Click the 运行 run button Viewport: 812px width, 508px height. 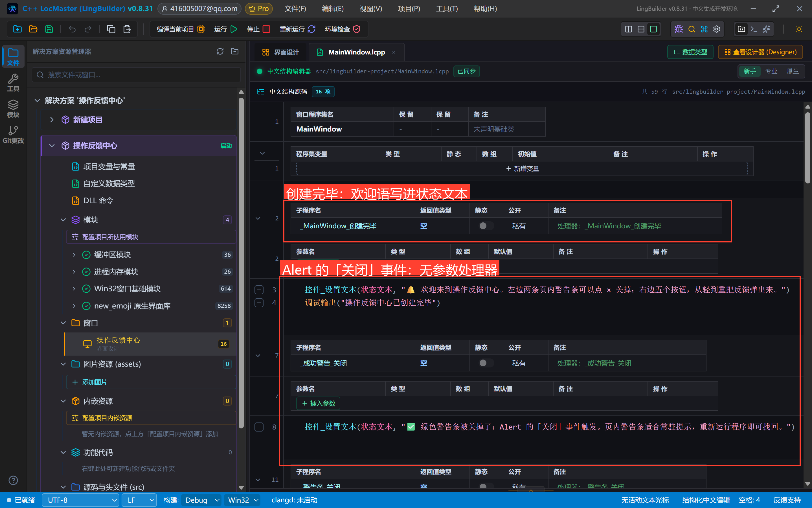click(226, 29)
